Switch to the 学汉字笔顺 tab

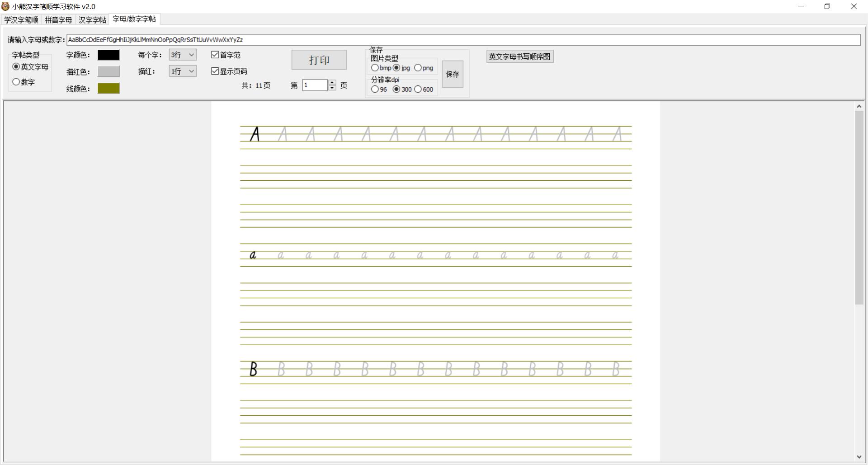[x=21, y=20]
